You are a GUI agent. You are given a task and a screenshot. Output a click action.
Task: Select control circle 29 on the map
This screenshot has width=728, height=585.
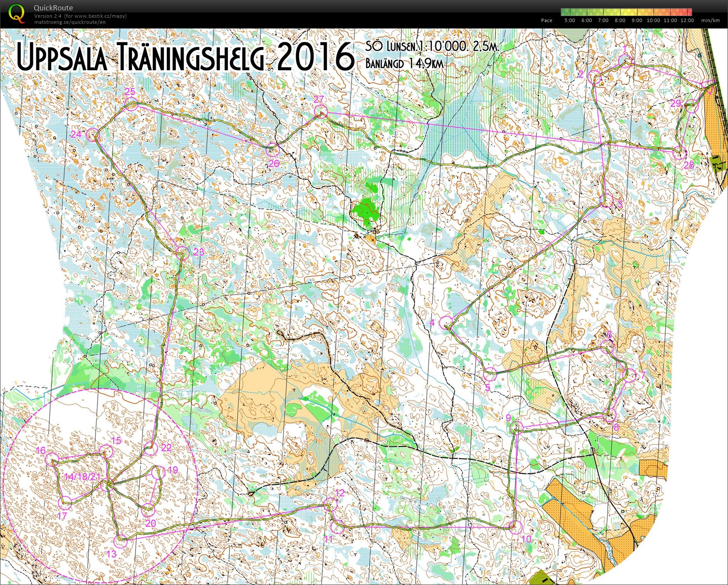(692, 106)
